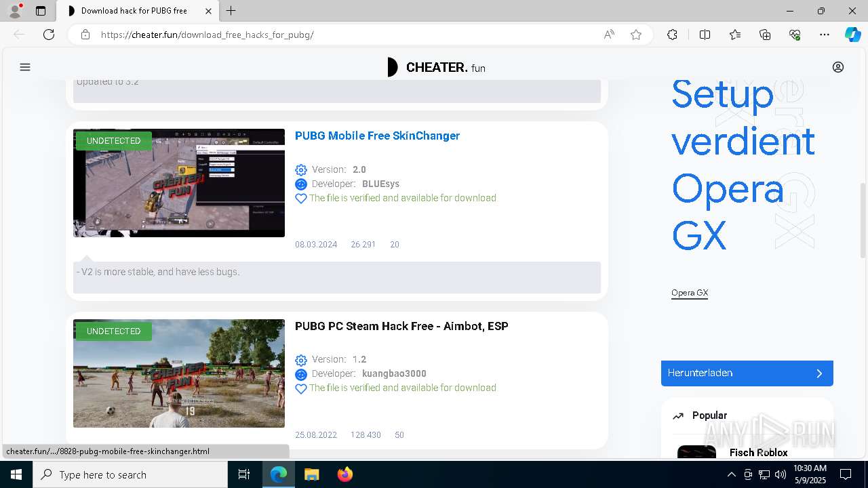Add page to favorites star
This screenshot has width=868, height=488.
tap(636, 35)
